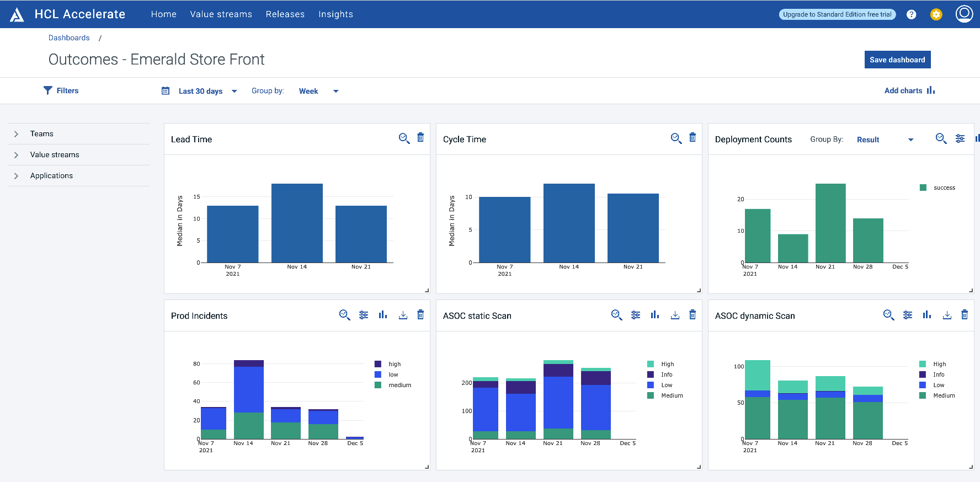Toggle the medium legend in Prod Incidents

[393, 385]
